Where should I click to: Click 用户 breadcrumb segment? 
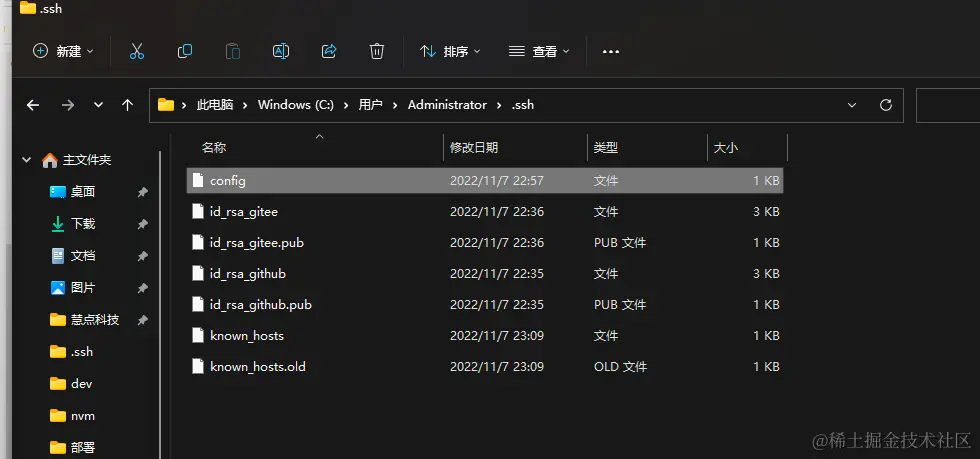(x=371, y=105)
